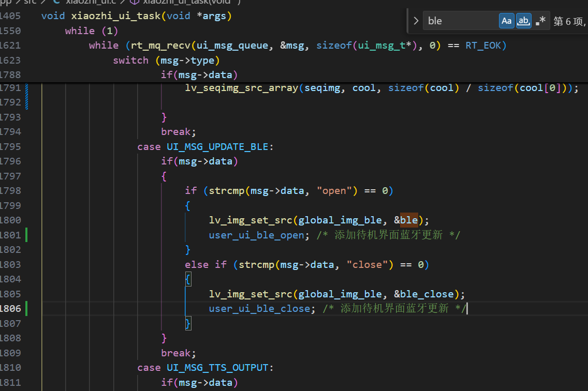
Task: Click &ble_close argument on line 1805
Action: point(424,294)
